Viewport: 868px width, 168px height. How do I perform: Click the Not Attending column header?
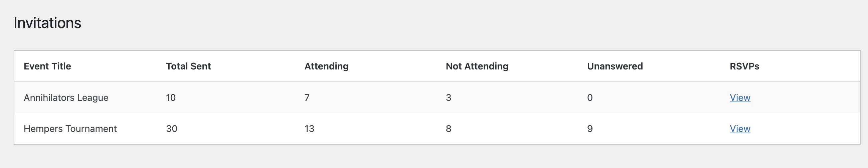coord(477,66)
